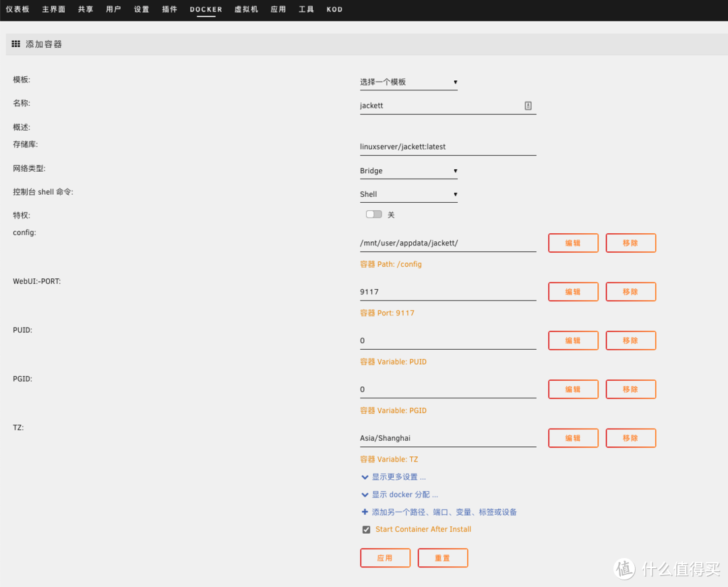Click the grid icon beside 添加容器
Viewport: 728px width, 587px height.
click(16, 44)
